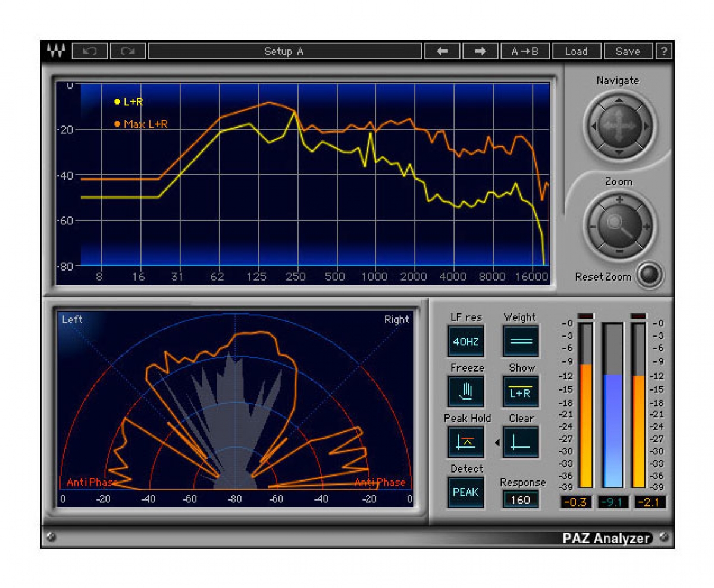
Task: Click the Clear peaks button
Action: (521, 442)
